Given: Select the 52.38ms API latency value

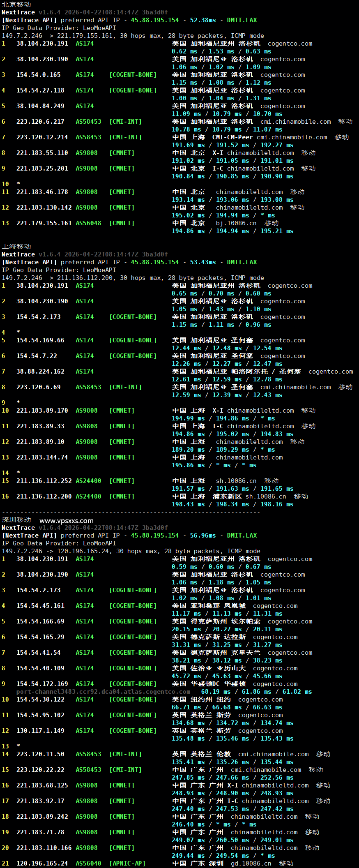Looking at the screenshot, I should tap(203, 20).
